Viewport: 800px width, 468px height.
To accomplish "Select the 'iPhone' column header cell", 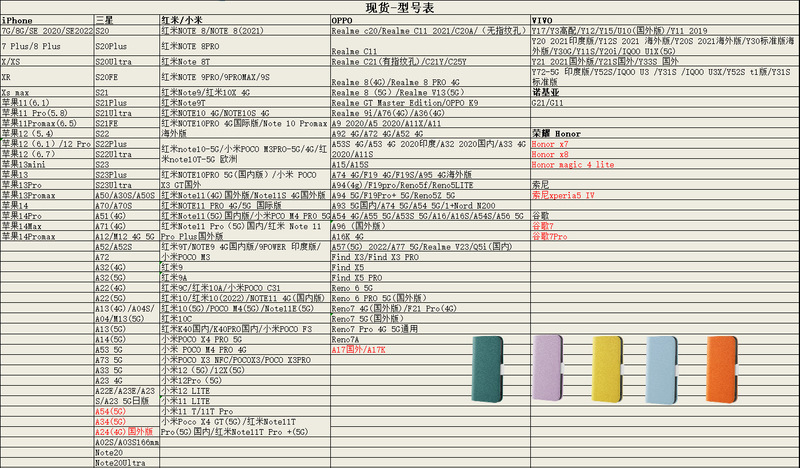I will (x=47, y=20).
